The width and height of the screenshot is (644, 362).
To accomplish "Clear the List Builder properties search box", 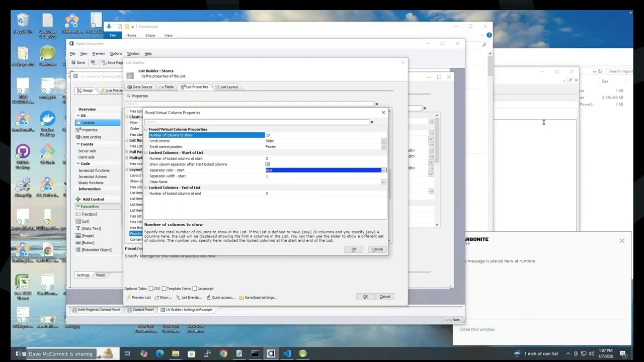I will tap(376, 104).
